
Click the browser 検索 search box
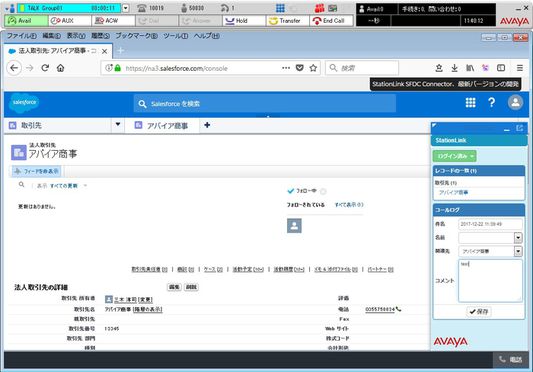pyautogui.click(x=362, y=68)
